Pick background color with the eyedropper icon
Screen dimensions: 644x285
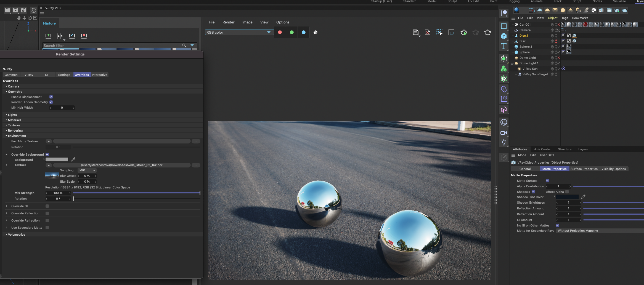73,159
